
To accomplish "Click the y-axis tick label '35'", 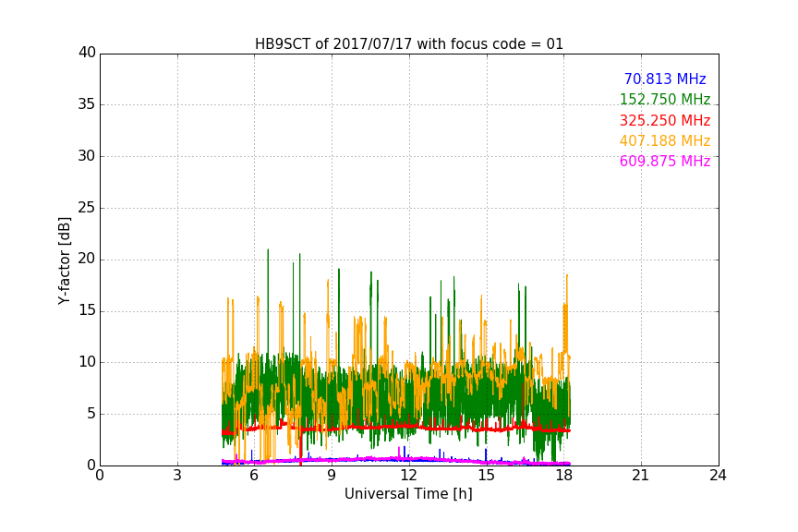I will tap(87, 104).
